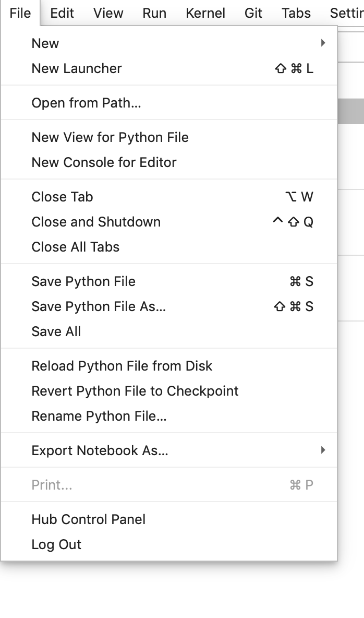Open a New Console for Editor
The image size is (364, 618).
[x=103, y=162]
